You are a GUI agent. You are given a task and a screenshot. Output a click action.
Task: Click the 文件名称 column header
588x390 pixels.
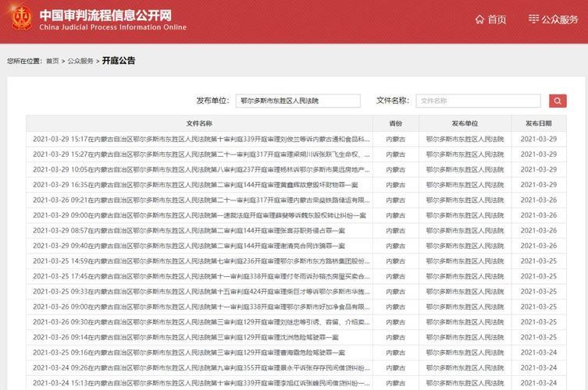pyautogui.click(x=199, y=123)
